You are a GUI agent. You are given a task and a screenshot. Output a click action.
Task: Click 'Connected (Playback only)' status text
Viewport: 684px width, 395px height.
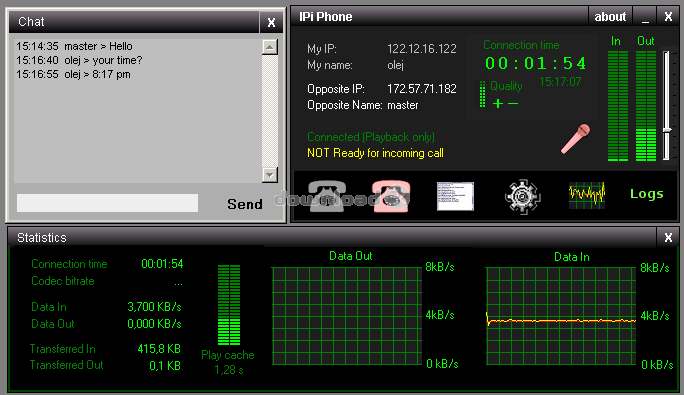point(371,137)
